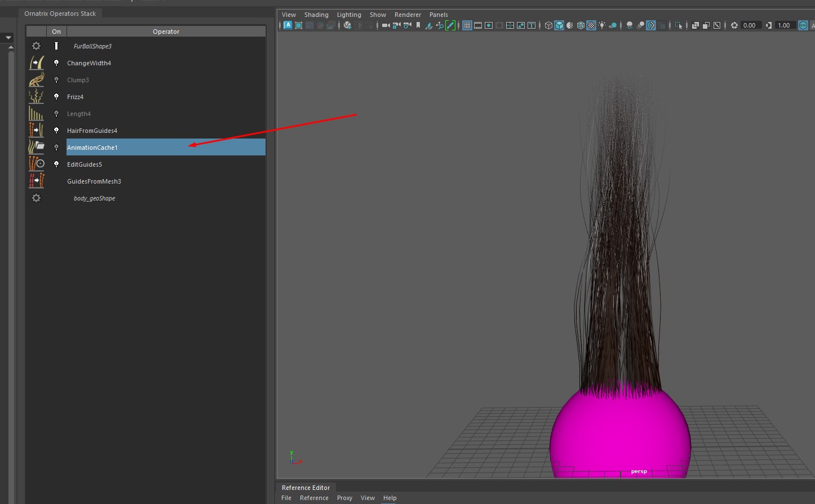
Task: Disable the ChangeWidth4 operator bulb
Action: tap(56, 63)
